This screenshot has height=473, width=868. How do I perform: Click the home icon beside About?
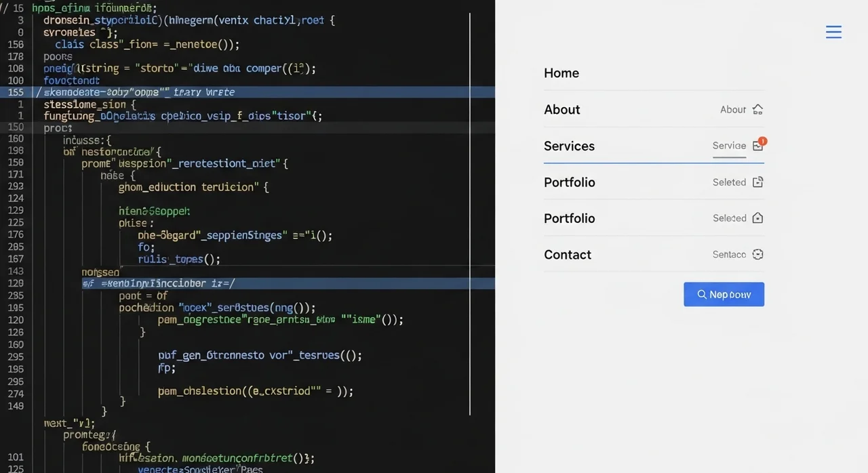coord(757,109)
